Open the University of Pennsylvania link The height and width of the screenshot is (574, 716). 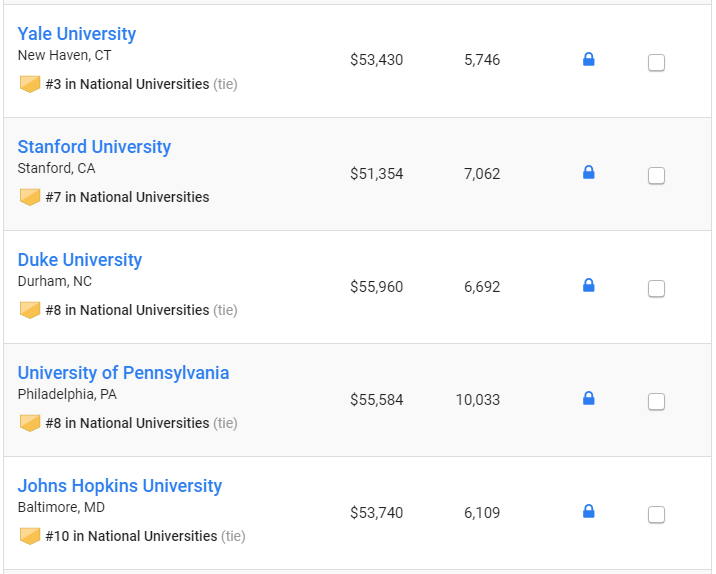pyautogui.click(x=123, y=373)
